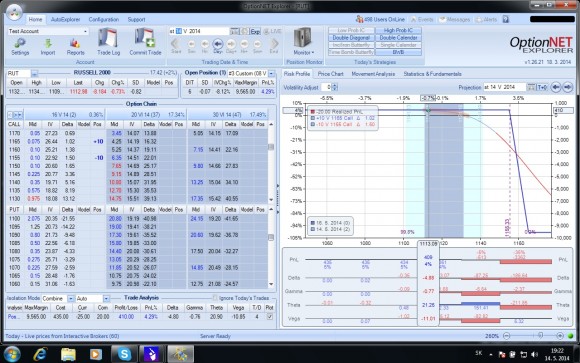Open the help question mark icon
The height and width of the screenshot is (363, 580).
tap(506, 19)
